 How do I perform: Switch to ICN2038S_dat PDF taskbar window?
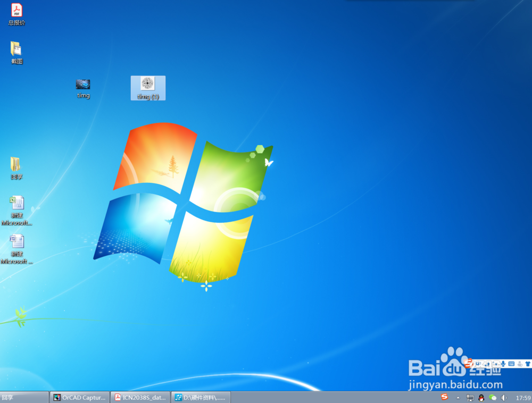(x=140, y=397)
